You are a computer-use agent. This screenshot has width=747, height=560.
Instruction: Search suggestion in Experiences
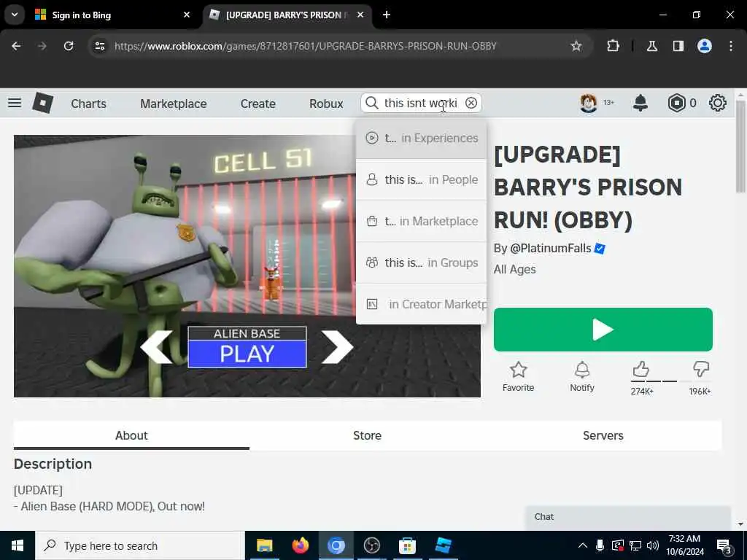pyautogui.click(x=422, y=138)
